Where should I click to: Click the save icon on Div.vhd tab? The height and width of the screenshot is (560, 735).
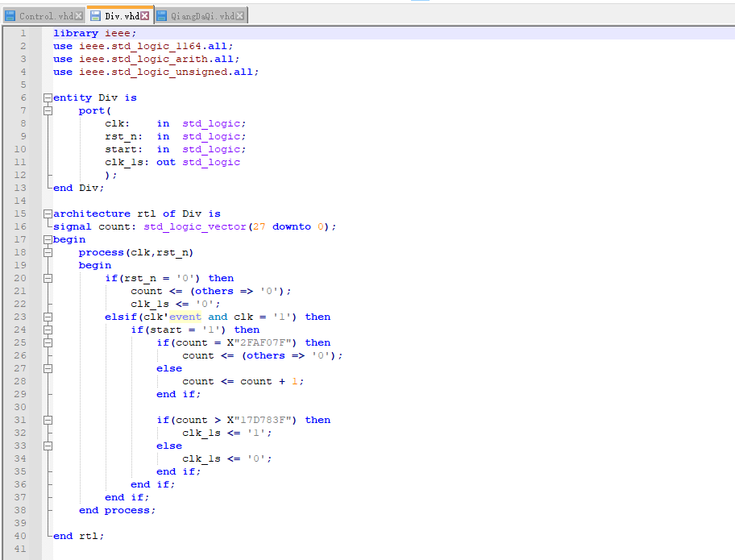coord(96,16)
